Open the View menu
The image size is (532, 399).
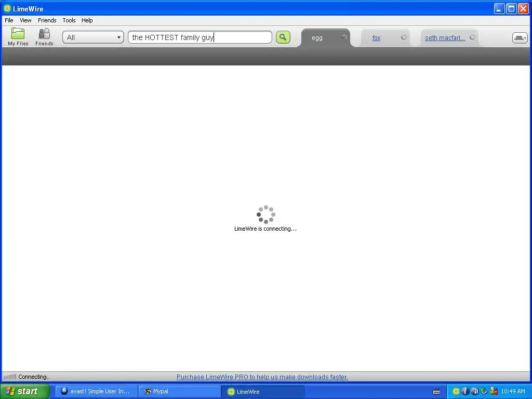[x=25, y=20]
